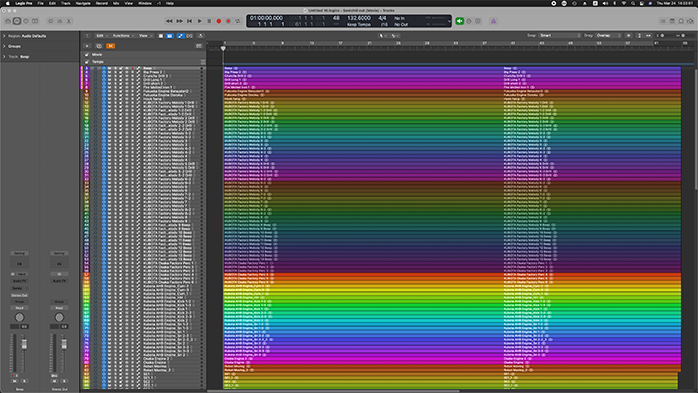Open the Editors scissors icon
This screenshot has height=393, width=698.
click(x=69, y=21)
